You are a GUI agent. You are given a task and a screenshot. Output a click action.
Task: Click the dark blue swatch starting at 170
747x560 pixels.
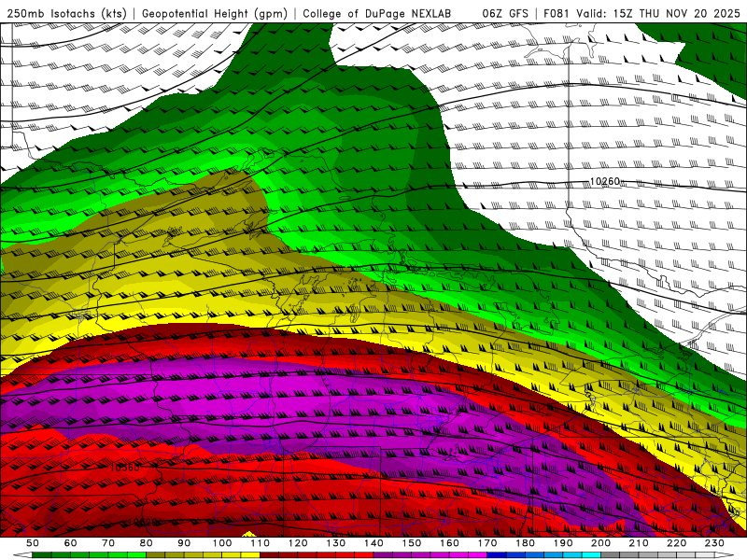click(497, 555)
